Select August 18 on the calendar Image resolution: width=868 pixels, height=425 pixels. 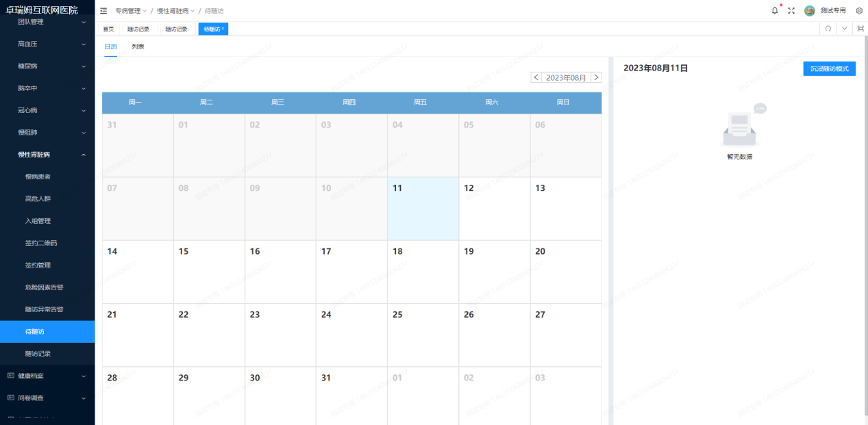click(423, 272)
